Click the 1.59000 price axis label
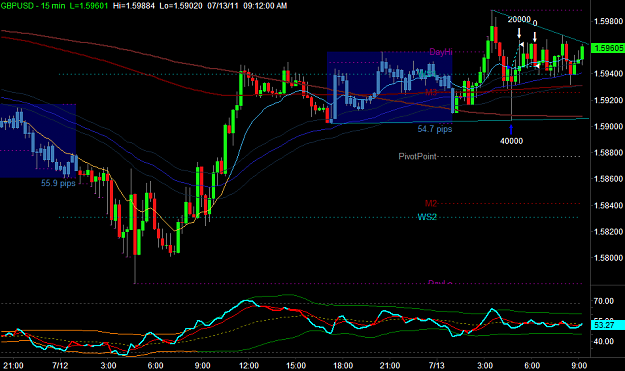 tap(608, 126)
